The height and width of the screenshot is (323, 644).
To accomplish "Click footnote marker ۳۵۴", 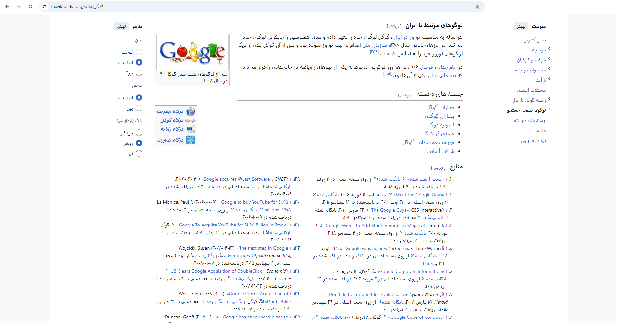I will [374, 52].
